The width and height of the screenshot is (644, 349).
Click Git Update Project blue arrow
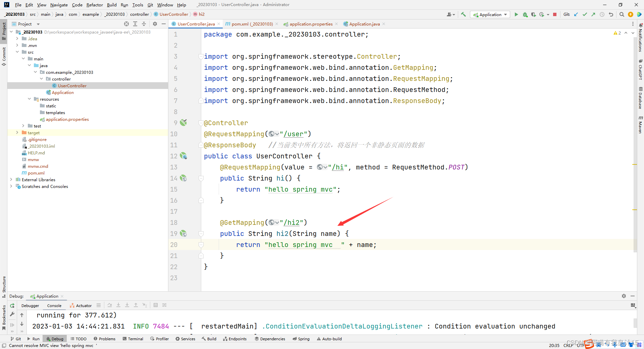[x=576, y=14]
